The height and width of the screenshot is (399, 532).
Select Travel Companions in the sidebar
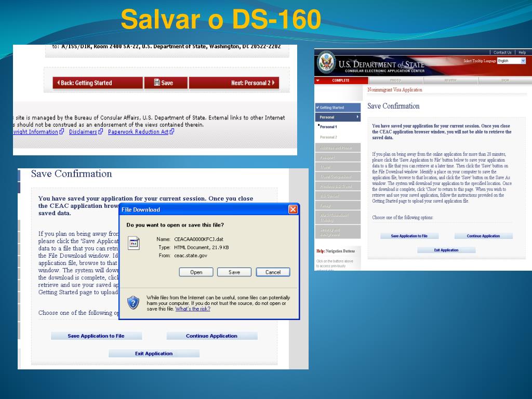coord(338,177)
